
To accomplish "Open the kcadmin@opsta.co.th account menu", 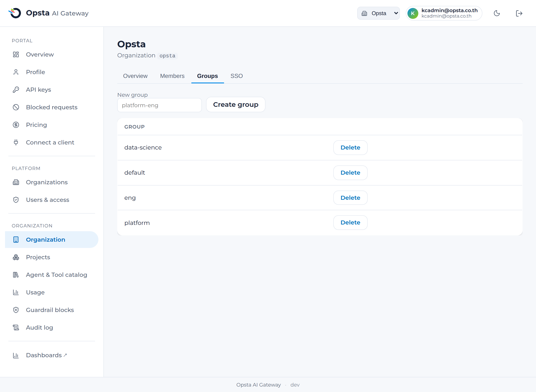I will pyautogui.click(x=444, y=13).
